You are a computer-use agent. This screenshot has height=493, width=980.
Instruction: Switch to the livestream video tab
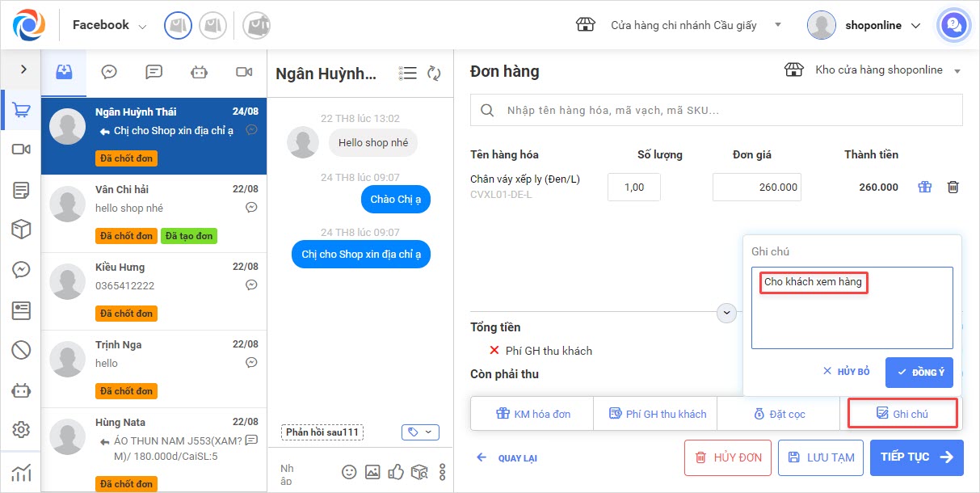tap(244, 72)
